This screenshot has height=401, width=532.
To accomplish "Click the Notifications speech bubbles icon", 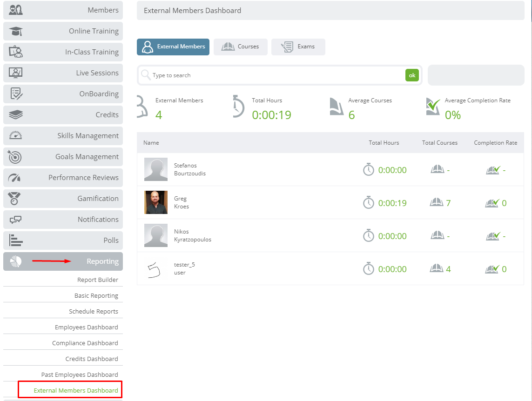I will 16,220.
